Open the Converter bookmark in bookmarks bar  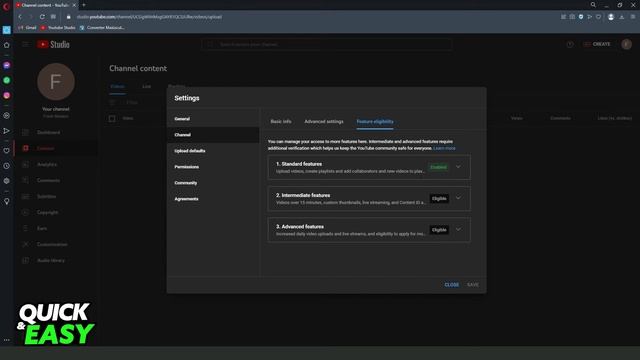tap(102, 28)
